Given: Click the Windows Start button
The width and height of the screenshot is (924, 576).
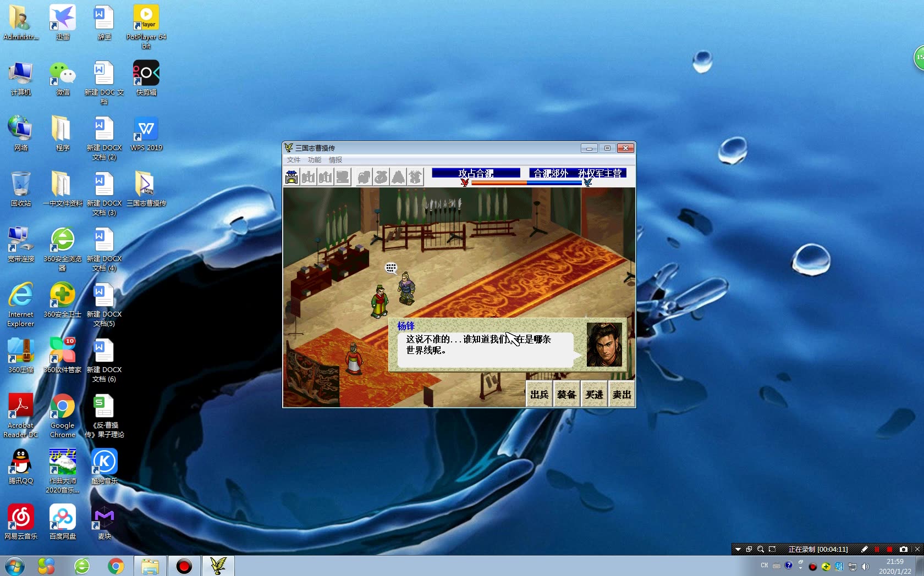Looking at the screenshot, I should click(14, 566).
